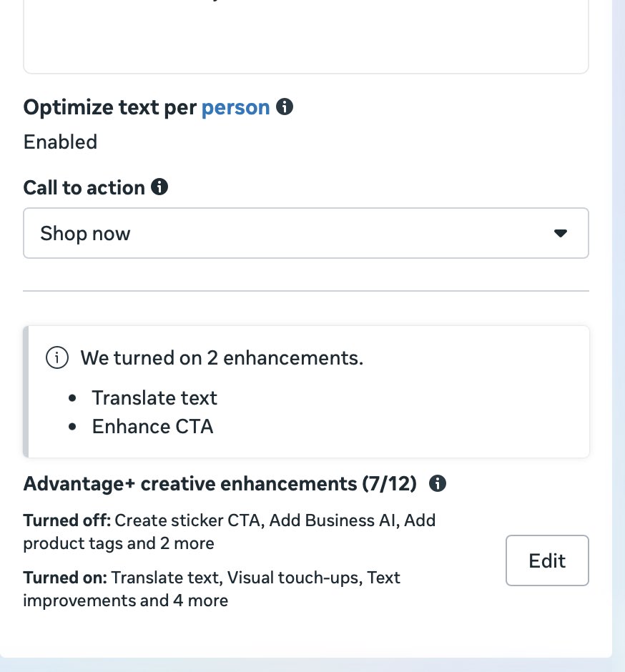This screenshot has width=625, height=672.
Task: Click the Call to action label
Action: (84, 188)
